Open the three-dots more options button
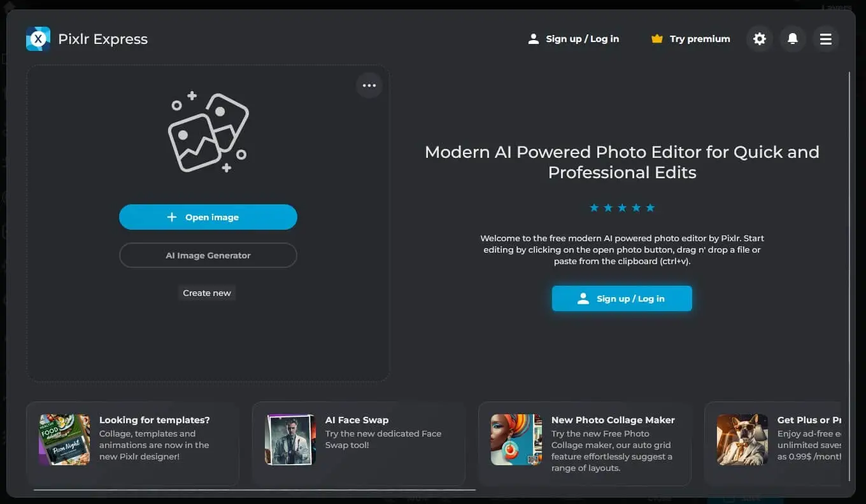This screenshot has height=504, width=866. pyautogui.click(x=369, y=85)
